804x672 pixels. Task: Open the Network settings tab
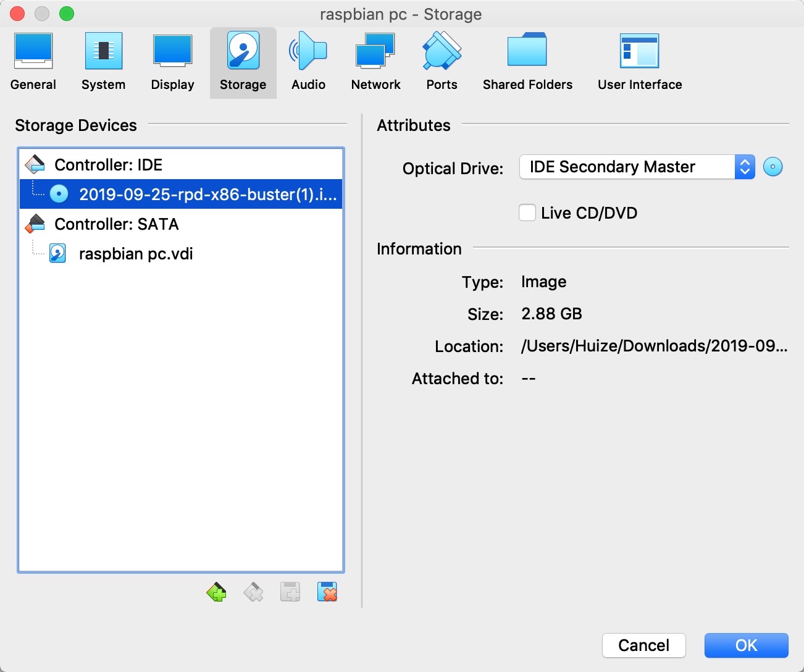click(375, 62)
